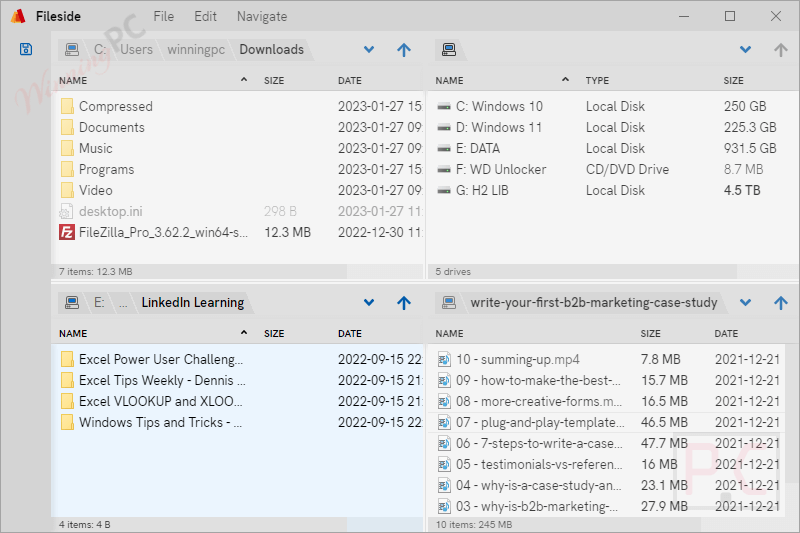Click Users breadcrumb segment
This screenshot has width=800, height=533.
point(136,49)
